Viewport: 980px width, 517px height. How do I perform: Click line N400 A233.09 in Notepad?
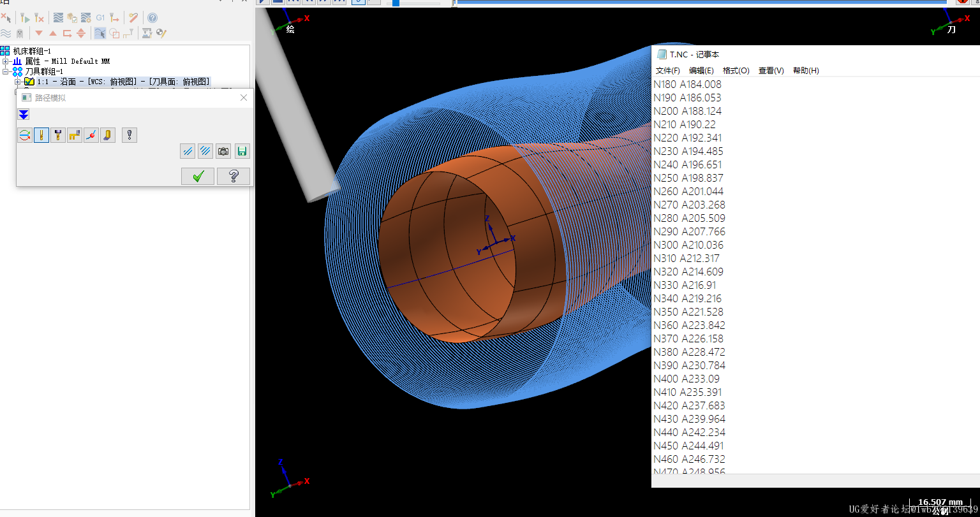coord(687,379)
